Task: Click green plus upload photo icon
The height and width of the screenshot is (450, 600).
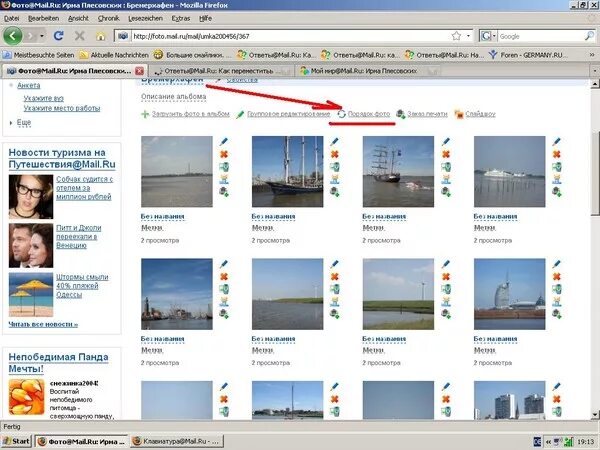Action: pyautogui.click(x=145, y=114)
